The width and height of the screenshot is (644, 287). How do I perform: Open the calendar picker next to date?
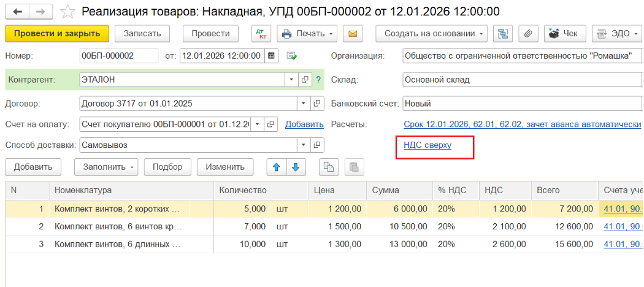pos(271,56)
